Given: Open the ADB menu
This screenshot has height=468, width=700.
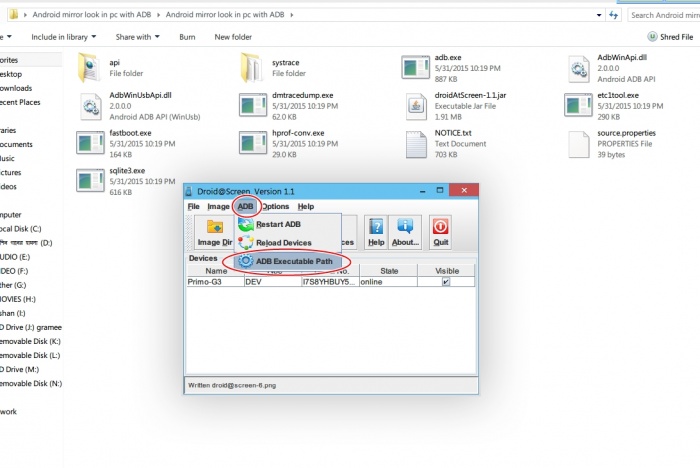Looking at the screenshot, I should tap(245, 206).
